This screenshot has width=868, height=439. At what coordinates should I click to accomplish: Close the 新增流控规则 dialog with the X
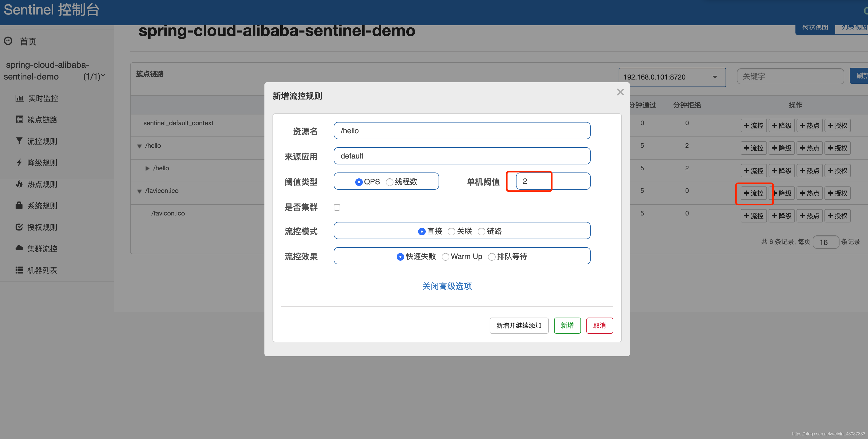[x=620, y=92]
